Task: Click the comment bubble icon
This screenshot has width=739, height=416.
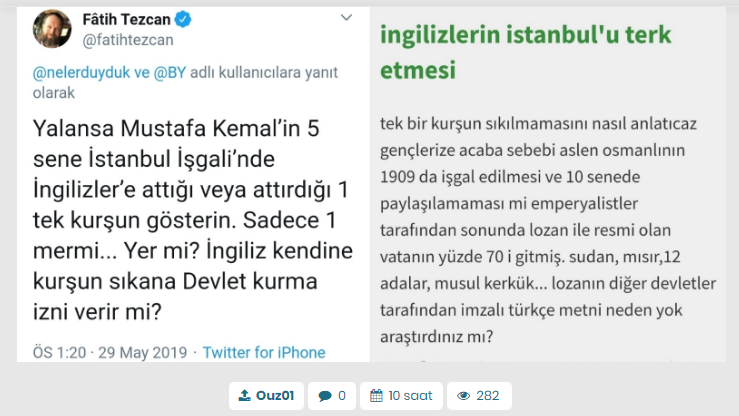Action: pyautogui.click(x=324, y=395)
